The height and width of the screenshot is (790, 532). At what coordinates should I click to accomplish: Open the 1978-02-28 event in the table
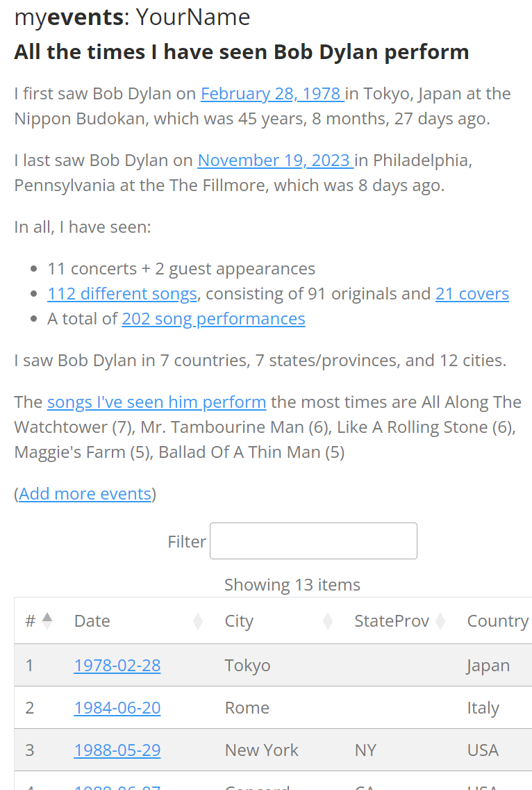coord(117,666)
